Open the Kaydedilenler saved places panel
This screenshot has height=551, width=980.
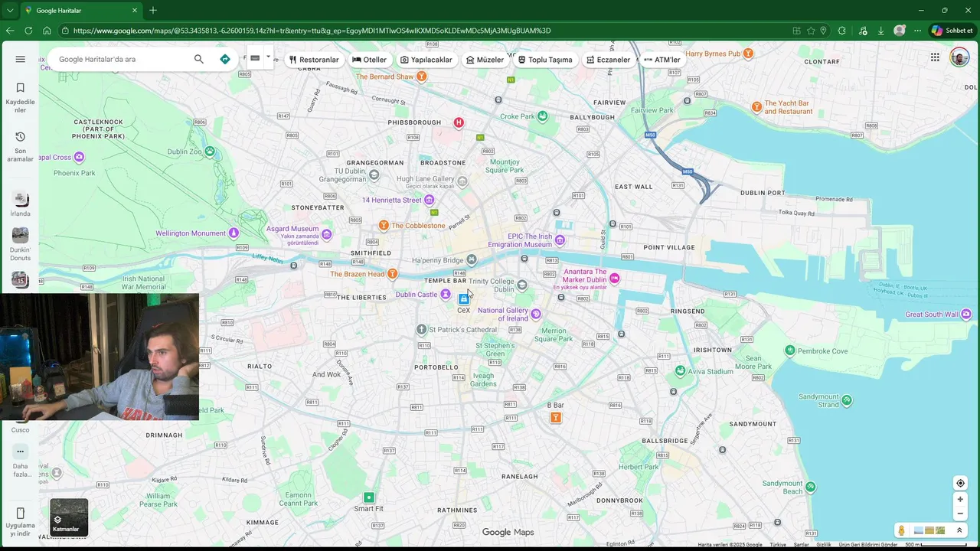(21, 97)
